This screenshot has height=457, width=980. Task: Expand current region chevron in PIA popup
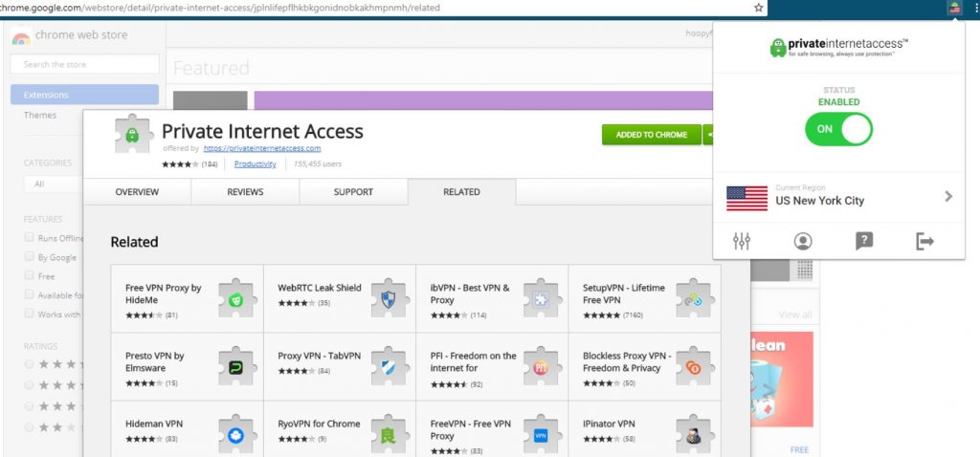tap(948, 197)
